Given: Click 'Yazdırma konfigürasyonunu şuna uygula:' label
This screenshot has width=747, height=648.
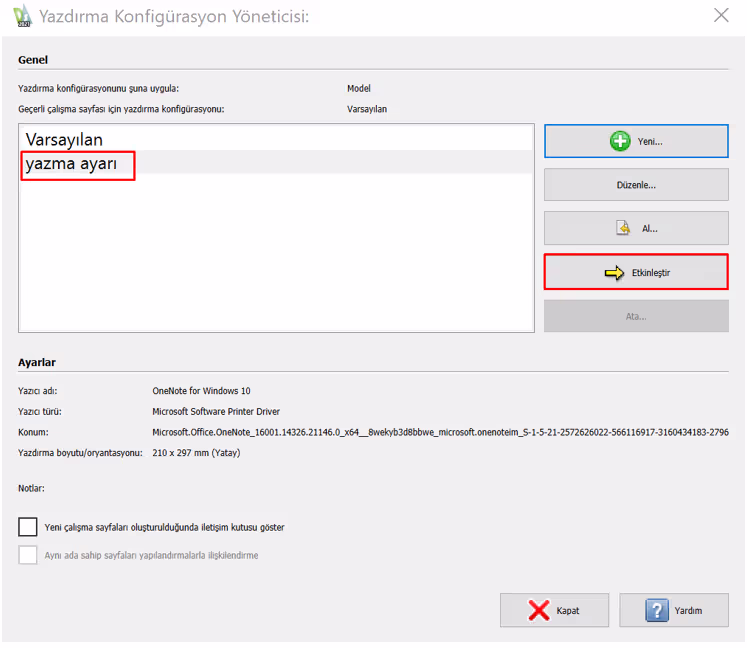Looking at the screenshot, I should [98, 89].
